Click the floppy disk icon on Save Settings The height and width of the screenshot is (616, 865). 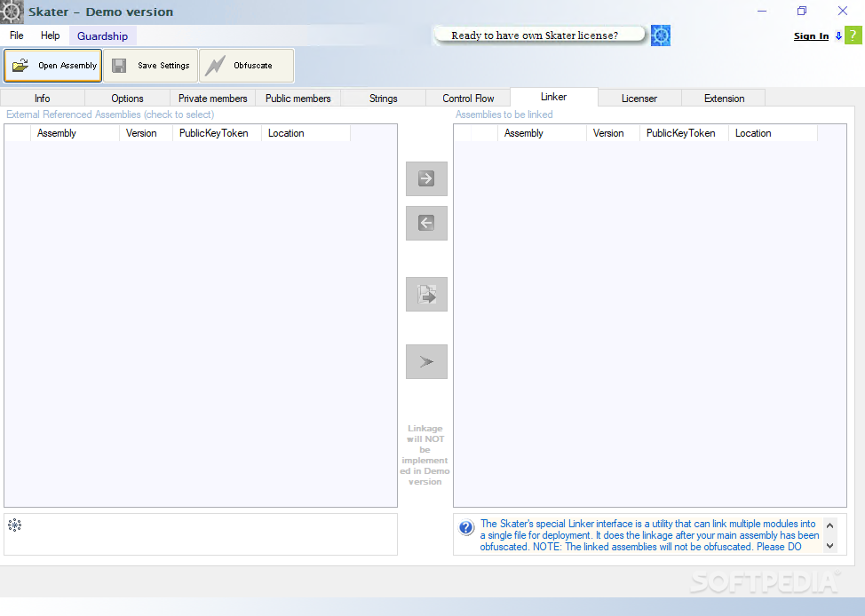click(x=119, y=66)
